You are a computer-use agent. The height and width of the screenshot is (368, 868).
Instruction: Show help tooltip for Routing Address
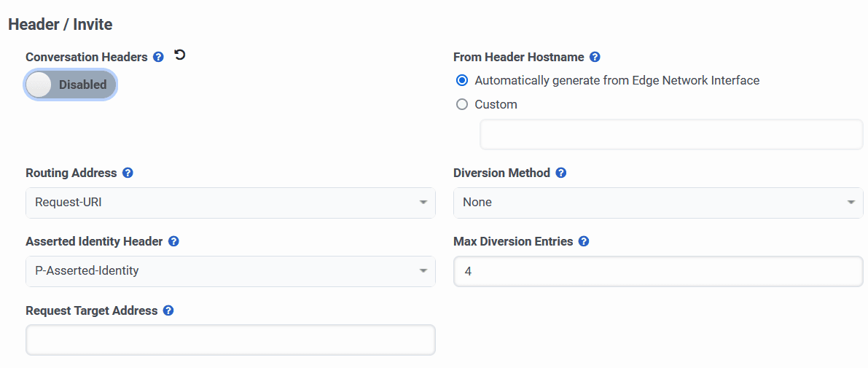(x=128, y=173)
